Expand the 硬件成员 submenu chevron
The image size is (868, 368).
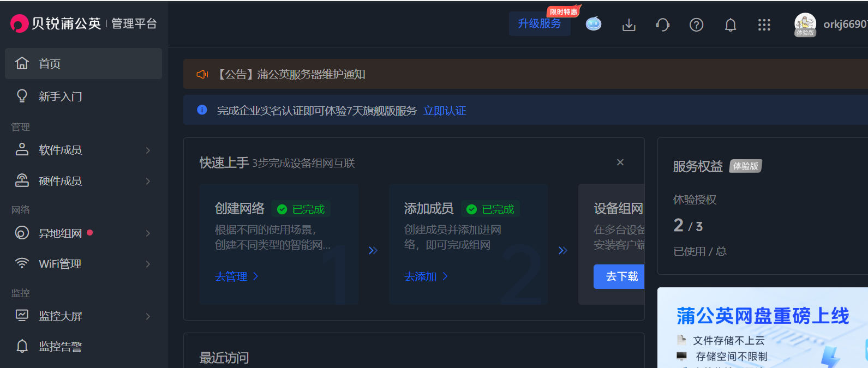[148, 181]
